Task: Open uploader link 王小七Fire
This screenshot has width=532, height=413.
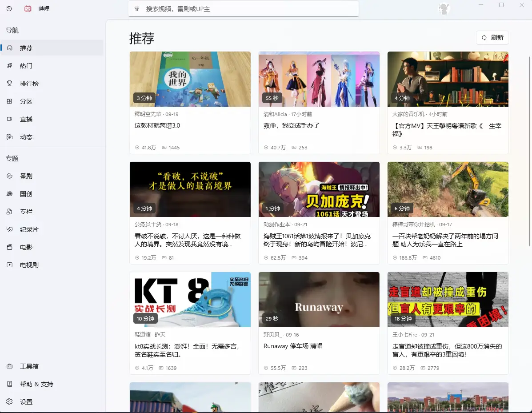Action: coord(405,335)
